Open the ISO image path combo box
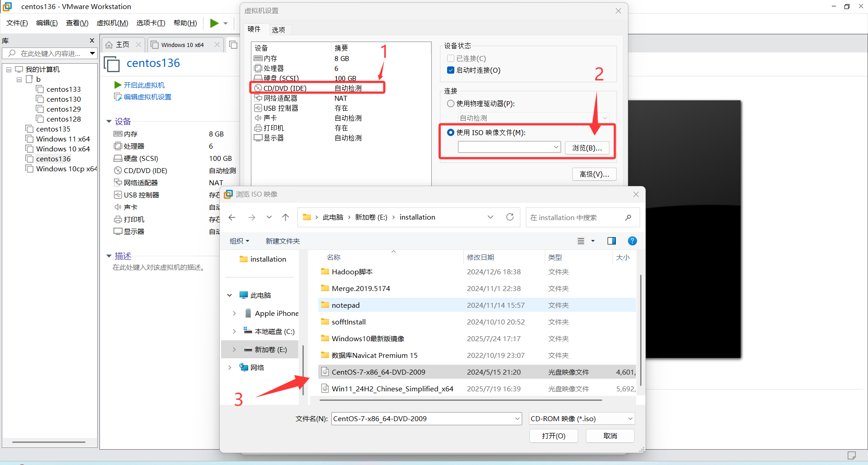Viewport: 868px width, 465px height. [x=509, y=147]
